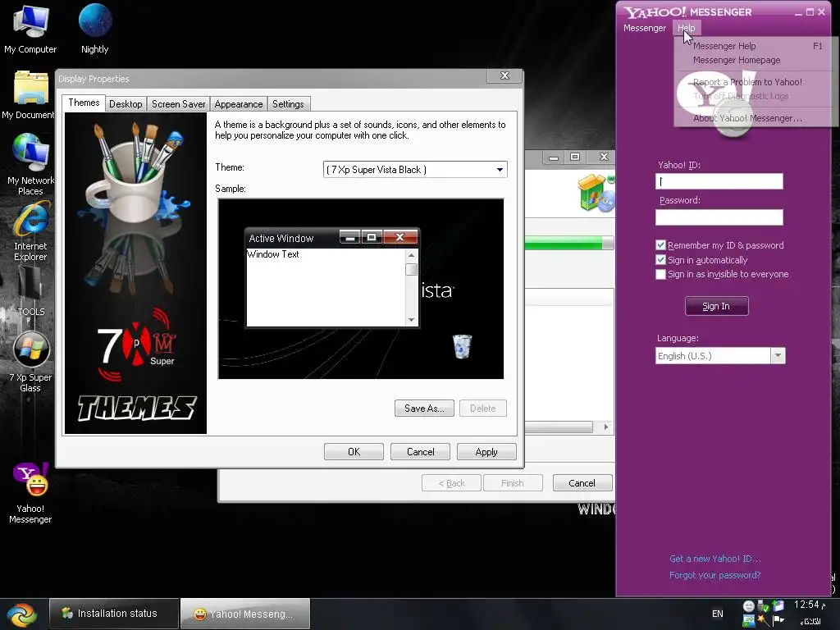The height and width of the screenshot is (630, 840).
Task: Switch to the Settings tab
Action: (288, 104)
